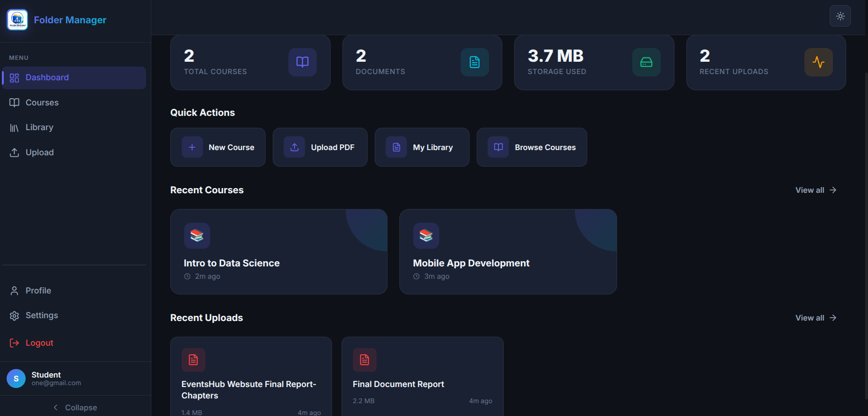Open the Mobile App Development course card
The height and width of the screenshot is (416, 868).
click(508, 252)
